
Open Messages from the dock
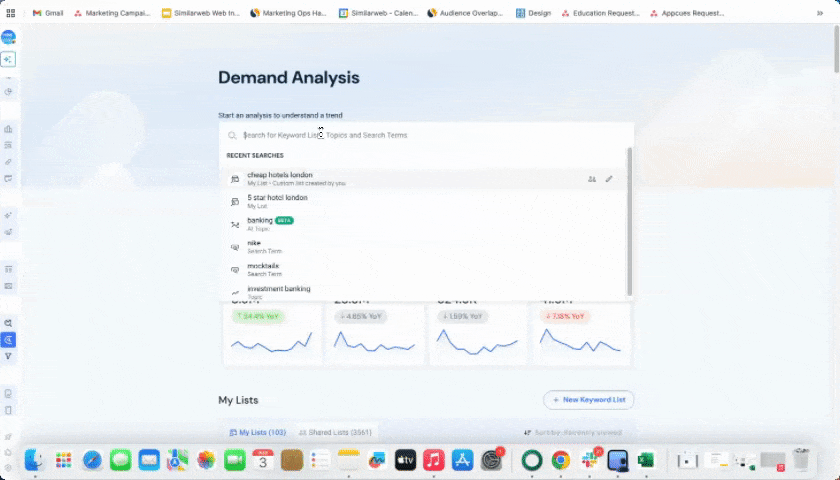coord(121,460)
